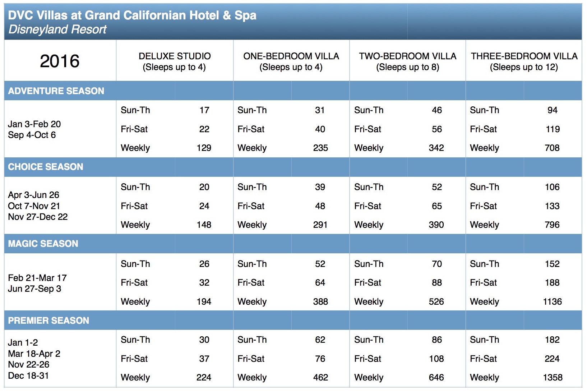Viewport: 587px width, 392px height.
Task: Click the CHOICE SEASON header row
Action: point(293,167)
